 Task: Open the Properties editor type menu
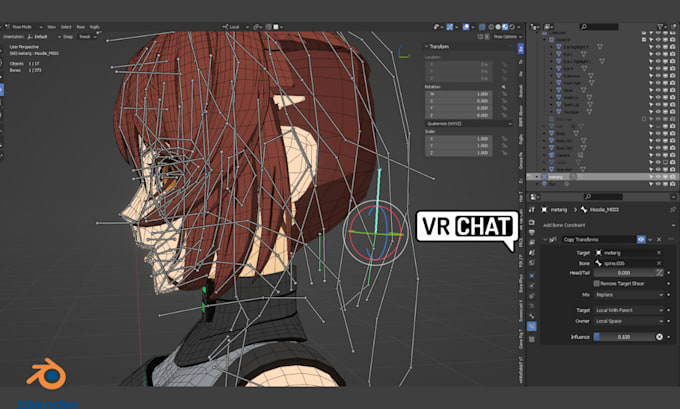click(534, 196)
